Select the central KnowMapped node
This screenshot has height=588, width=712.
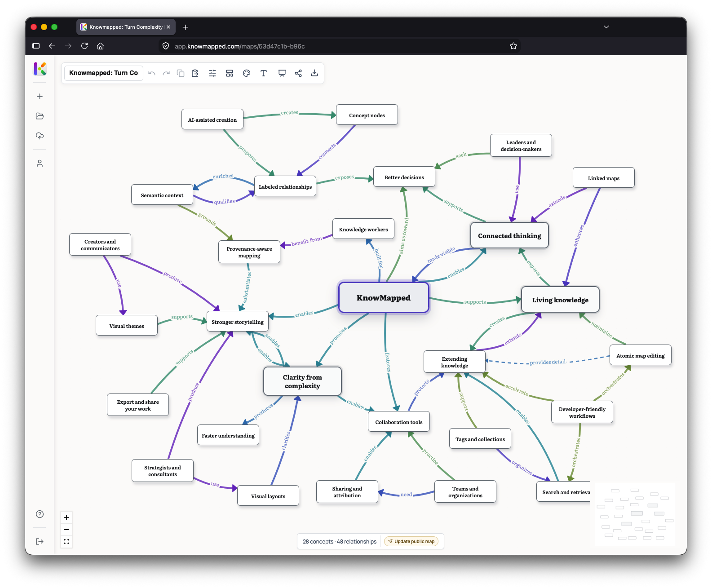[x=384, y=298]
